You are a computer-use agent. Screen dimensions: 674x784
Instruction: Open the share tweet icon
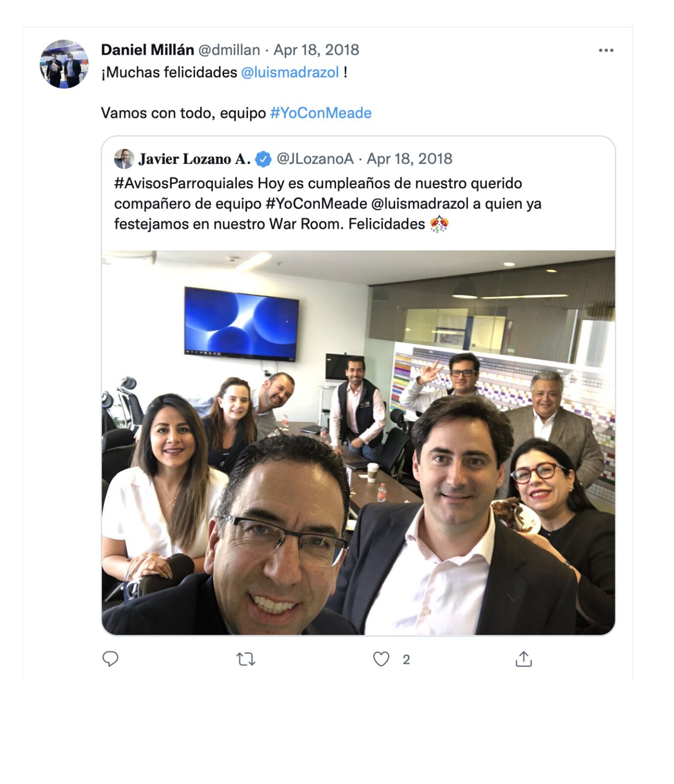(523, 659)
